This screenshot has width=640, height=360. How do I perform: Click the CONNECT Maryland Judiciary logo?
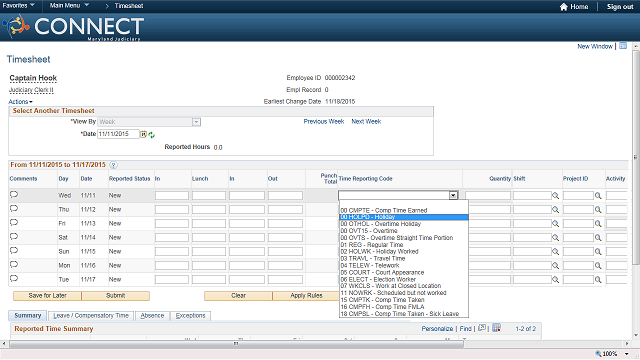tap(73, 27)
